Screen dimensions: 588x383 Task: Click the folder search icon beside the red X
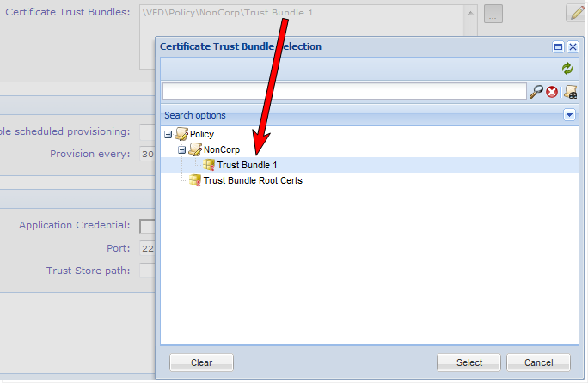[570, 92]
